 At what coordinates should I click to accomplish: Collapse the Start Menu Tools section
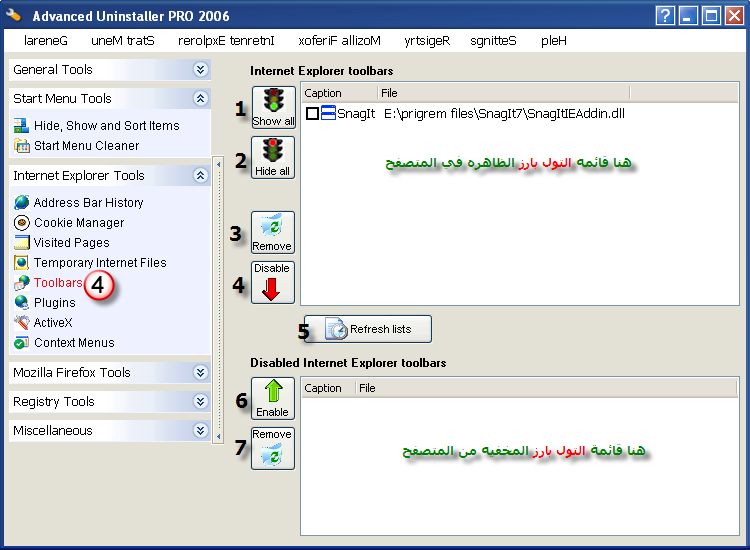click(x=200, y=99)
